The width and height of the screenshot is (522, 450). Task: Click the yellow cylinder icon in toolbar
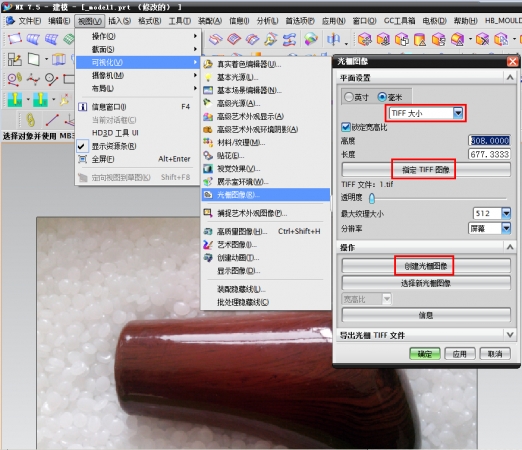420,40
